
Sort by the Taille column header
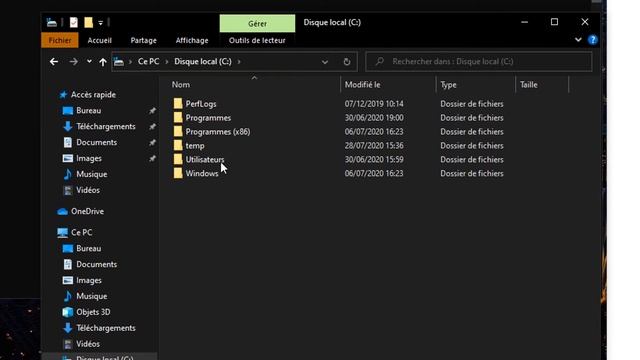[529, 84]
